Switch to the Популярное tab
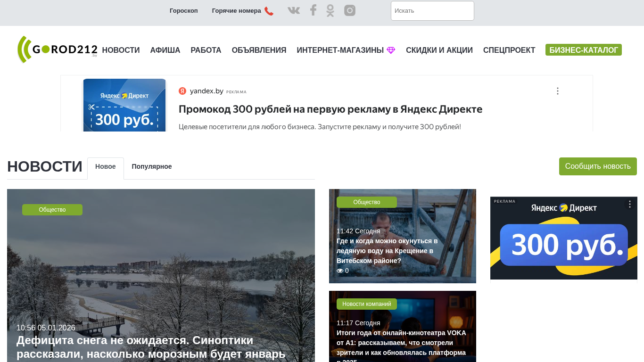 pos(151,166)
